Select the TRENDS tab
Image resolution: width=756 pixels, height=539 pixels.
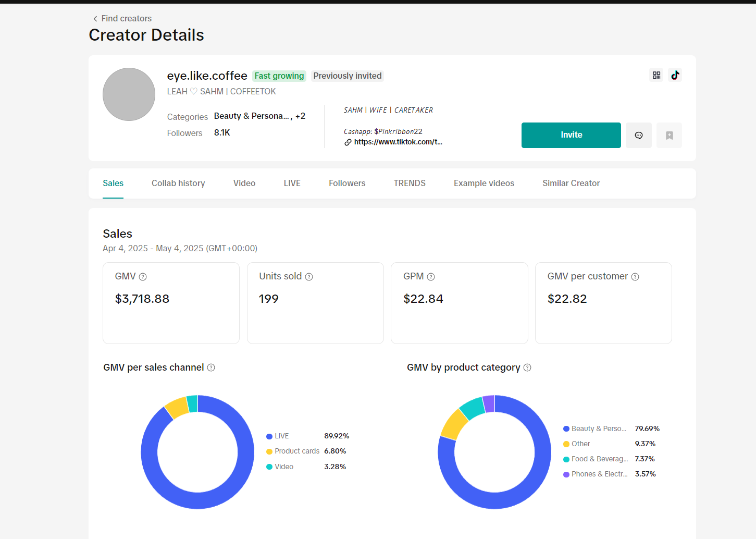coord(410,183)
